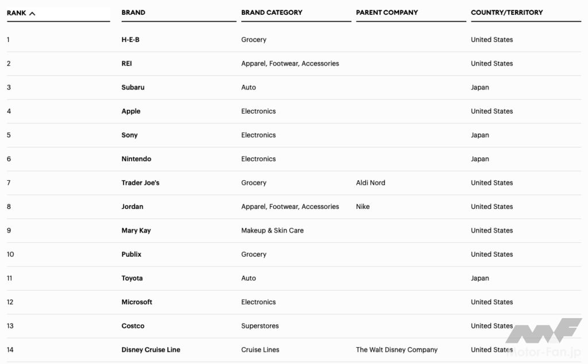Sort by BRAND CATEGORY column header
This screenshot has height=364, width=588.
272,13
